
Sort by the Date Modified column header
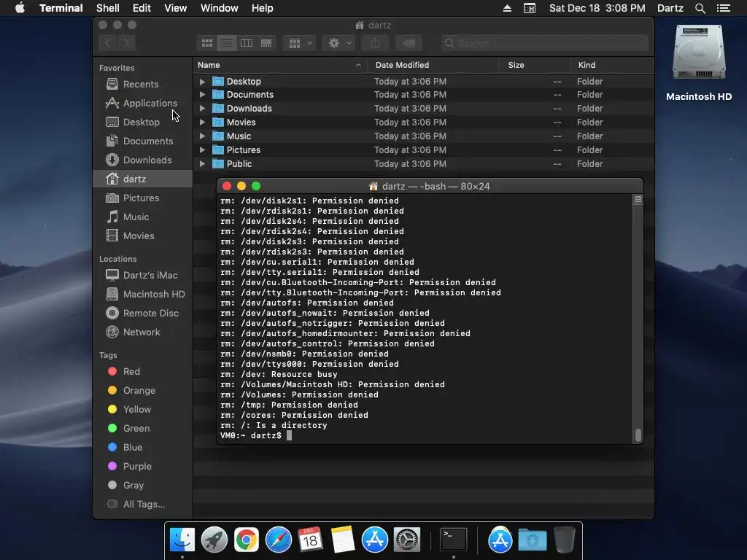[433, 65]
